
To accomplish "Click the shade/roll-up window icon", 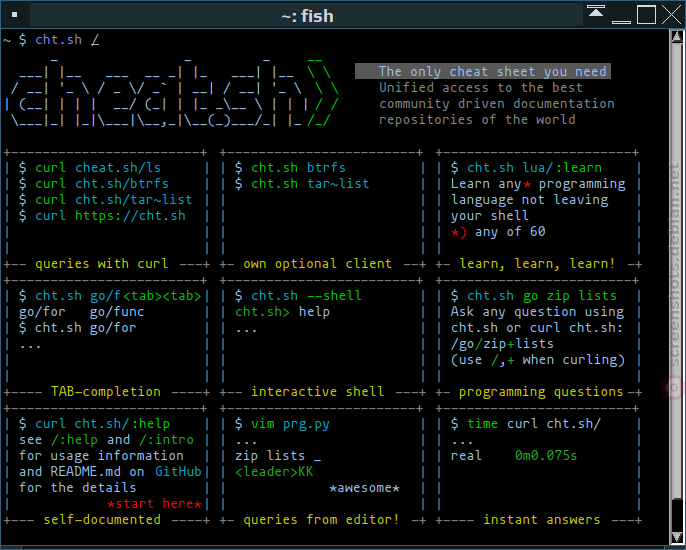I will [595, 11].
